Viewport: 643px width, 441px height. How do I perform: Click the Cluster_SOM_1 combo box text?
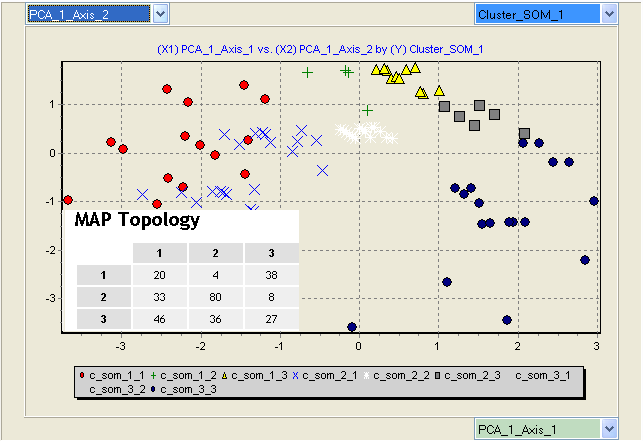(x=537, y=14)
